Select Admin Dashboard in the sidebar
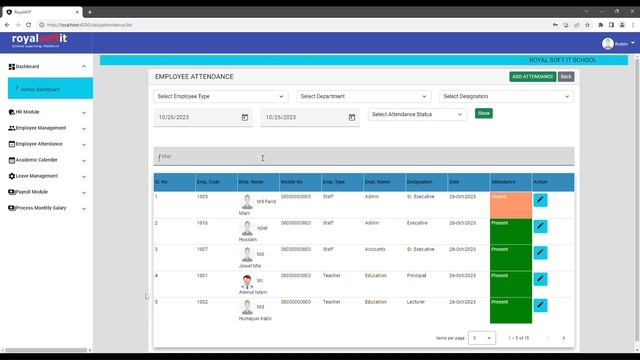The height and width of the screenshot is (360, 640). click(x=50, y=88)
